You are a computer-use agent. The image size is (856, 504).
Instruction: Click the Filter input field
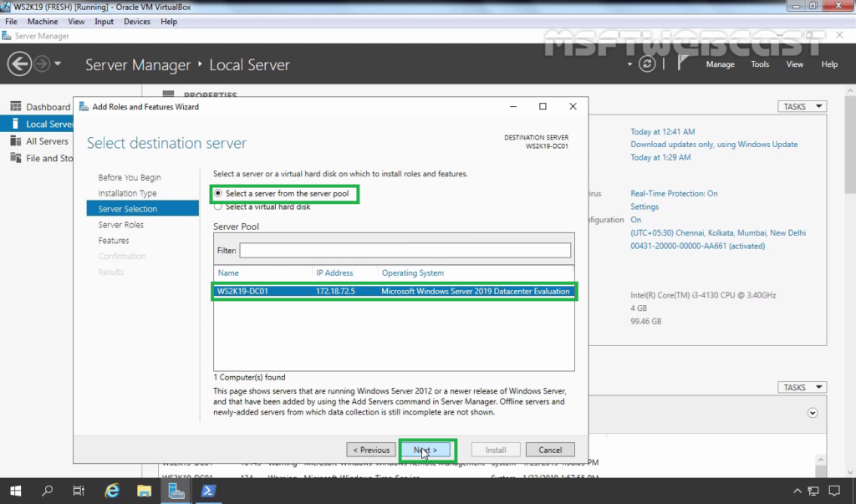point(405,250)
